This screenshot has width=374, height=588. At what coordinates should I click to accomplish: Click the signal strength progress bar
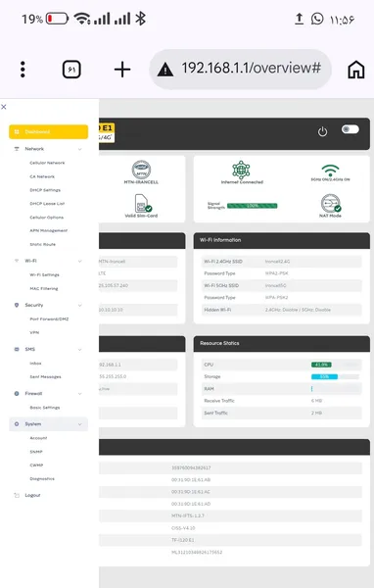pyautogui.click(x=253, y=206)
